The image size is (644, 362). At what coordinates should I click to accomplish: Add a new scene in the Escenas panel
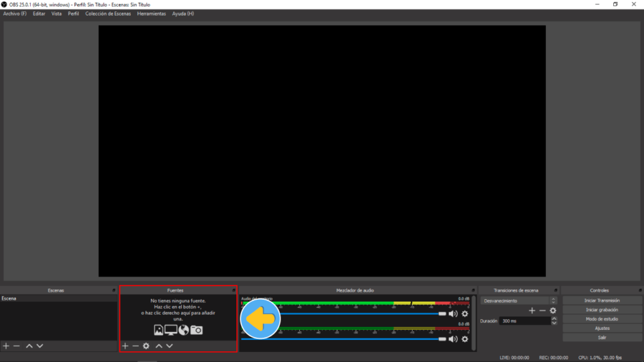click(x=6, y=346)
